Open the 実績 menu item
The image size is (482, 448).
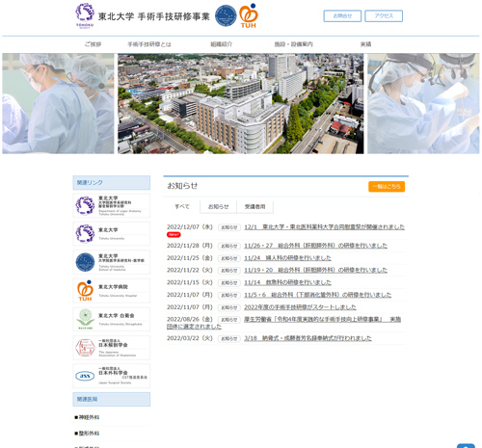click(x=365, y=44)
